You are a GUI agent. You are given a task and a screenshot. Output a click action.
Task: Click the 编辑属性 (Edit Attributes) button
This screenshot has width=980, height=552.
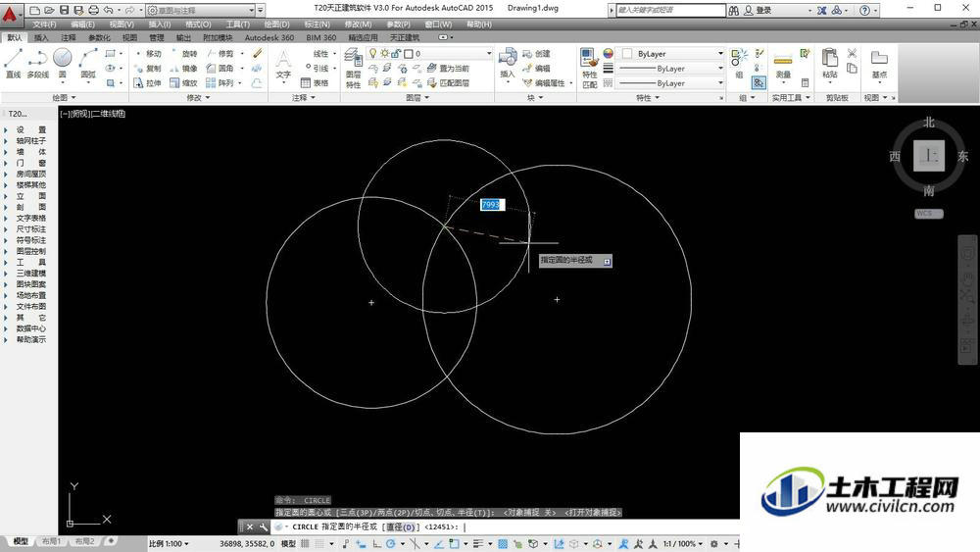[x=544, y=82]
